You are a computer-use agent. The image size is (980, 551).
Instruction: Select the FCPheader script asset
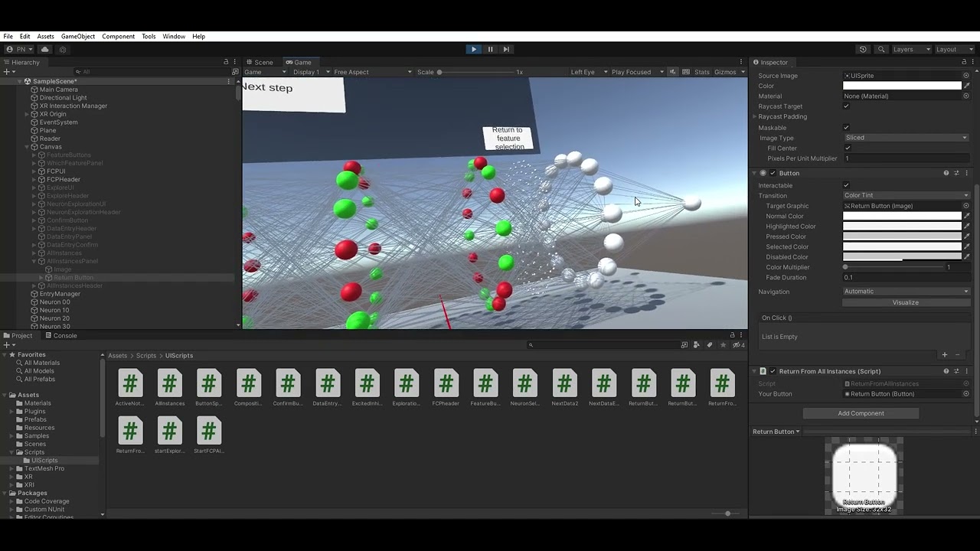tap(446, 388)
